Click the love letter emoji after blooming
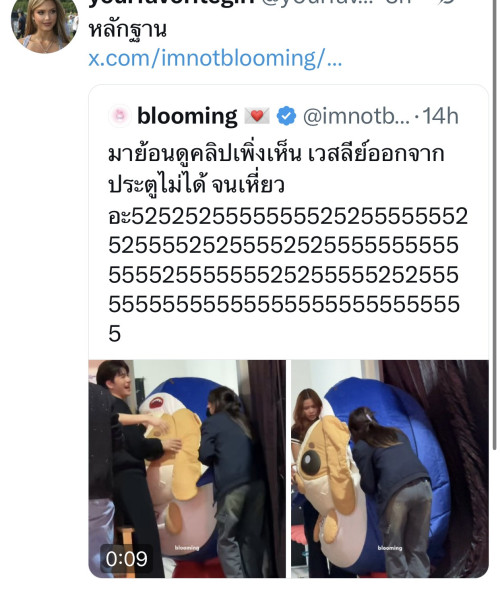The width and height of the screenshot is (500, 591). point(257,116)
